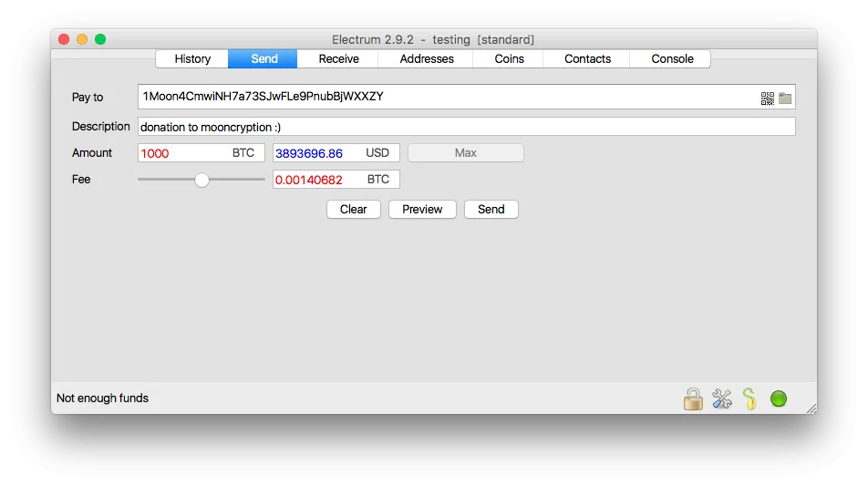This screenshot has height=487, width=868.
Task: Click the USD amount field
Action: [x=336, y=152]
